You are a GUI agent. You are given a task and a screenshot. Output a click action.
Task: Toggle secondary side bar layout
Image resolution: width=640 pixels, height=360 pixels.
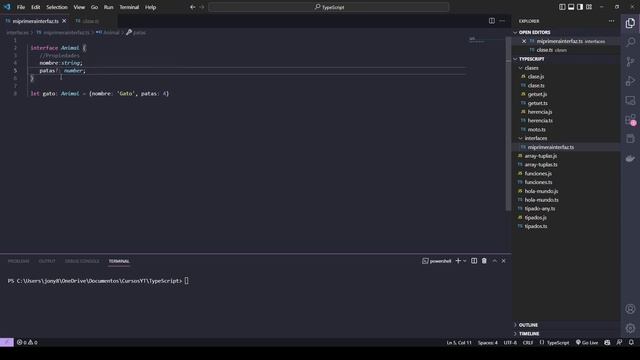coord(580,7)
